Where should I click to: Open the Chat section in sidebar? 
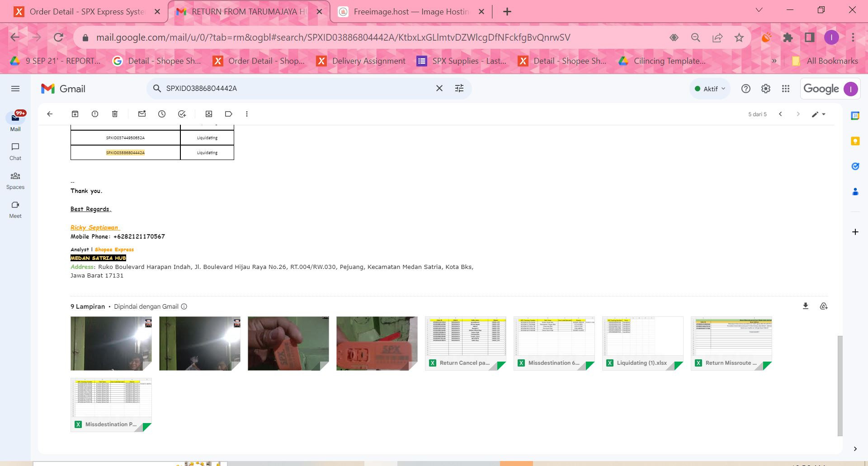15,151
